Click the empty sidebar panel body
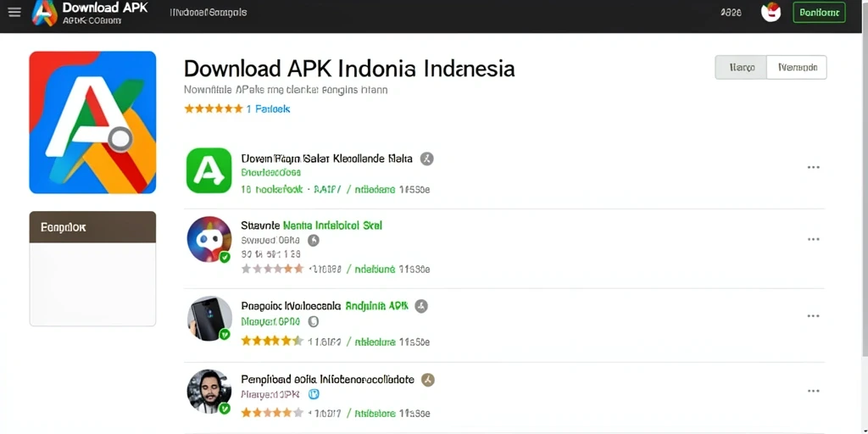Image resolution: width=868 pixels, height=434 pixels. 92,285
